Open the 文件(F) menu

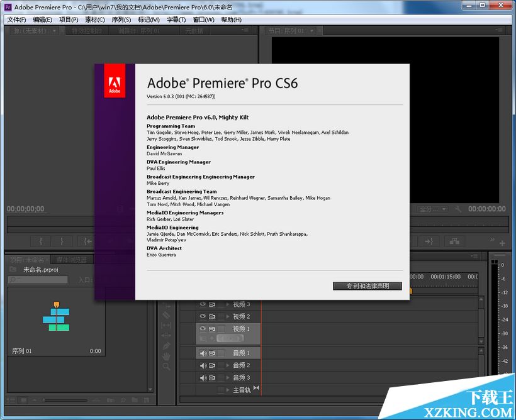pyautogui.click(x=17, y=19)
